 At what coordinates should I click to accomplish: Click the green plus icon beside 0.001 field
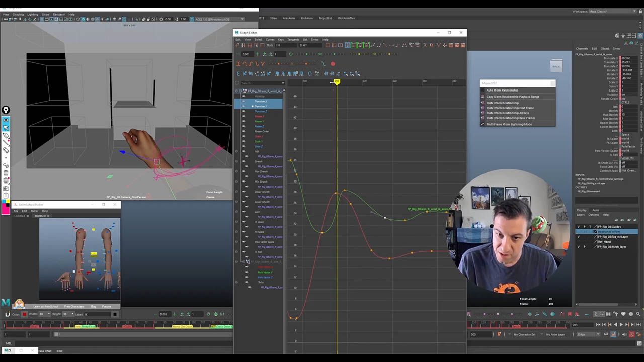(x=257, y=54)
